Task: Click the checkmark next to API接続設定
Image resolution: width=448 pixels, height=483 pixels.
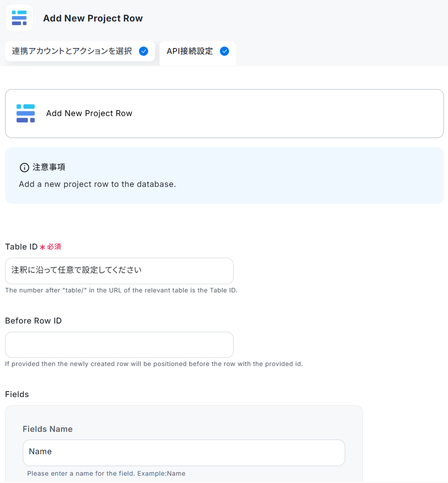Action: 224,51
